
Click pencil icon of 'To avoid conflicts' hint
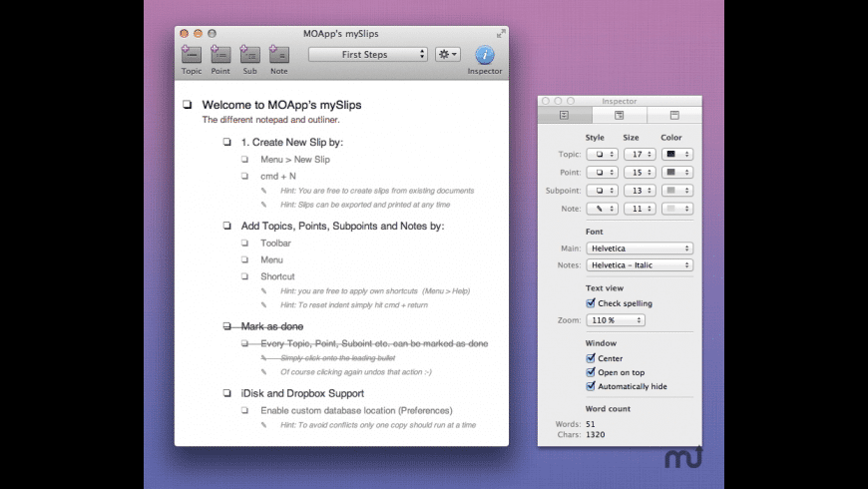coord(264,425)
